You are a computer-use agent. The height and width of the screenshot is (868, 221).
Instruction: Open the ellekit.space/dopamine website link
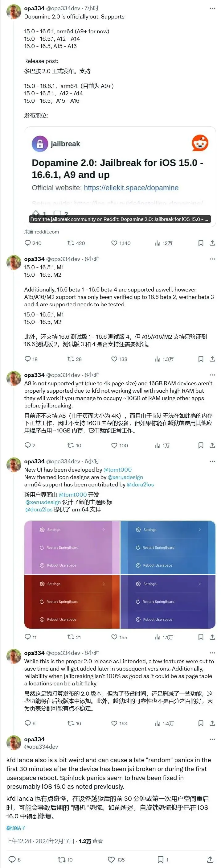coord(131,188)
